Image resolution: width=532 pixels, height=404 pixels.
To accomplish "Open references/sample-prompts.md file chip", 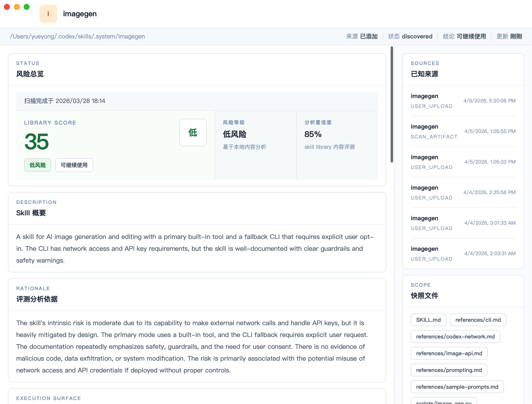I will click(x=457, y=387).
